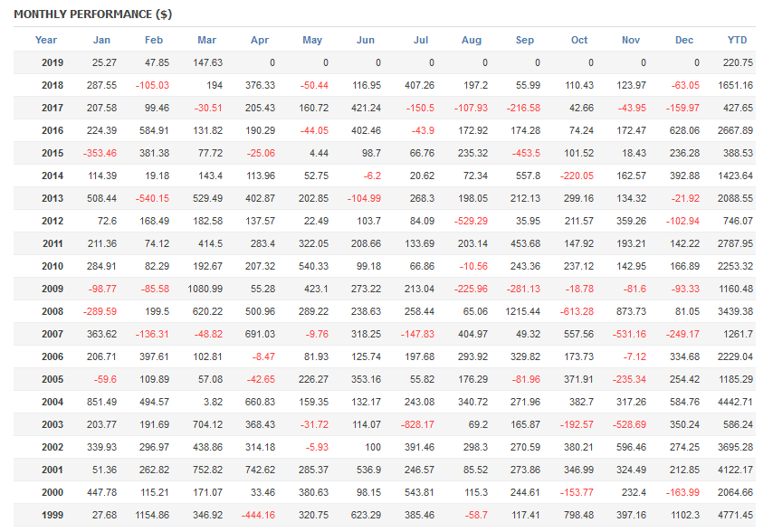Screen dimensions: 773x532
Task: Click the Dec column header
Action: (x=684, y=40)
